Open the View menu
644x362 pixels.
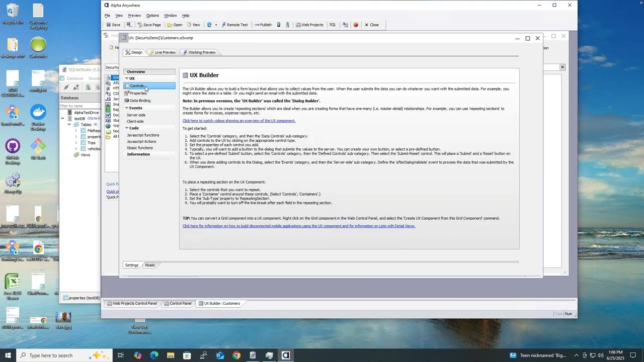[119, 16]
